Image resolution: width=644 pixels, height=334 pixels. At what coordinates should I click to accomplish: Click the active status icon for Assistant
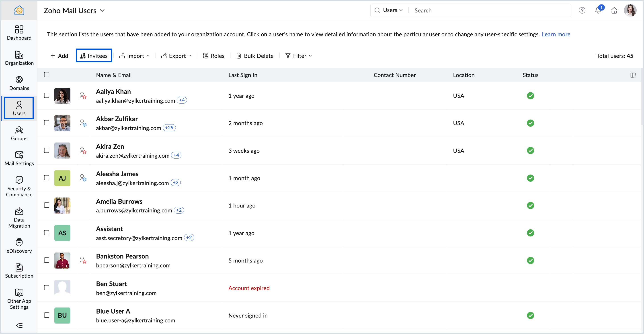tap(531, 233)
